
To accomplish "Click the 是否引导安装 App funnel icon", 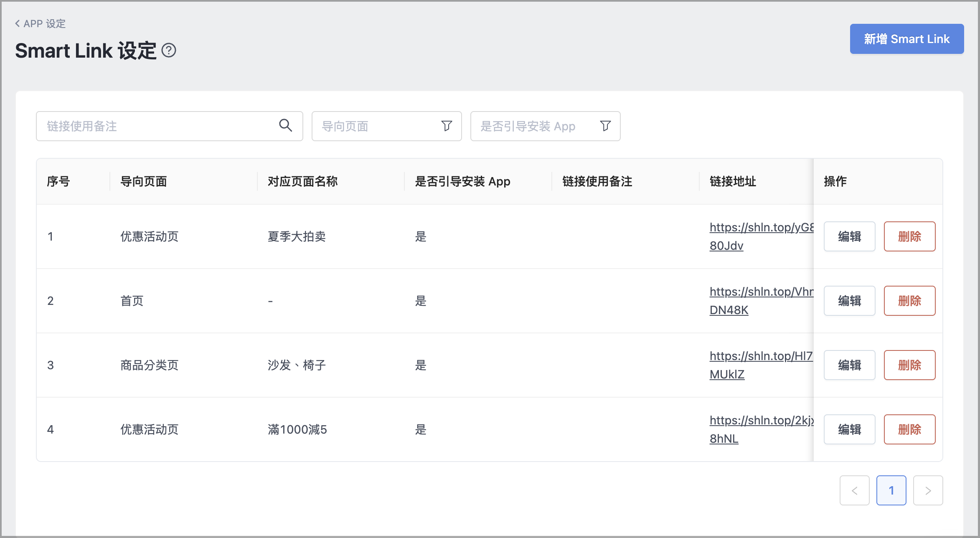I will tap(605, 126).
